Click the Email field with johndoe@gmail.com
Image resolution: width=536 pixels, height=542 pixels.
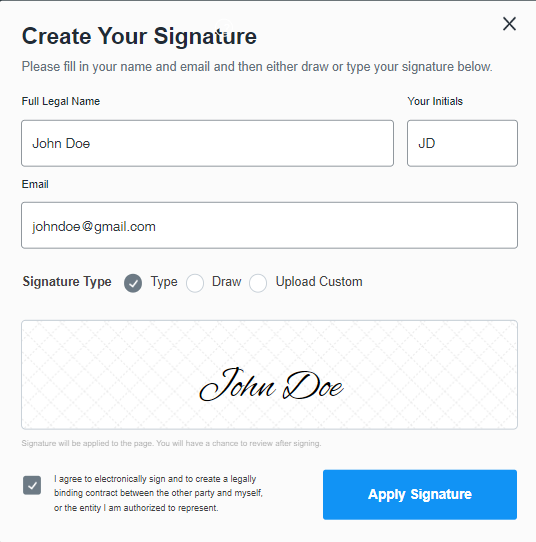click(x=269, y=225)
